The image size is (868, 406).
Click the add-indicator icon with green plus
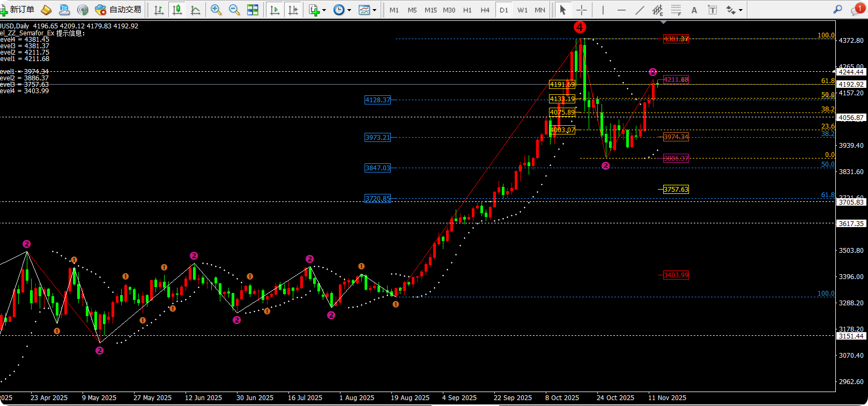(314, 10)
